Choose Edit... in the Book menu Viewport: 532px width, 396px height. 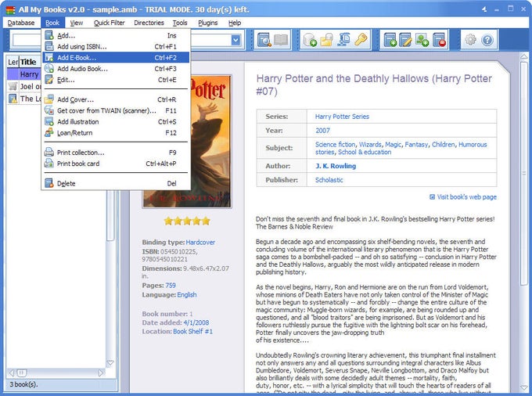[115, 80]
